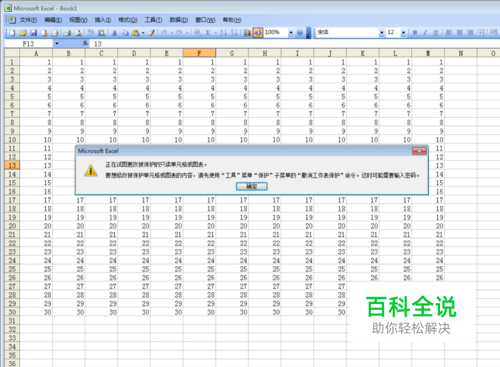
Task: Click cell A1 containing 1
Action: (x=36, y=62)
